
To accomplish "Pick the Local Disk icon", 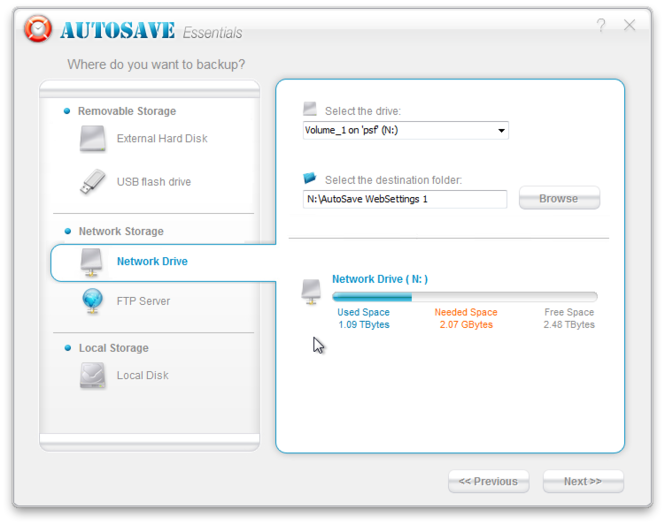I will click(92, 375).
